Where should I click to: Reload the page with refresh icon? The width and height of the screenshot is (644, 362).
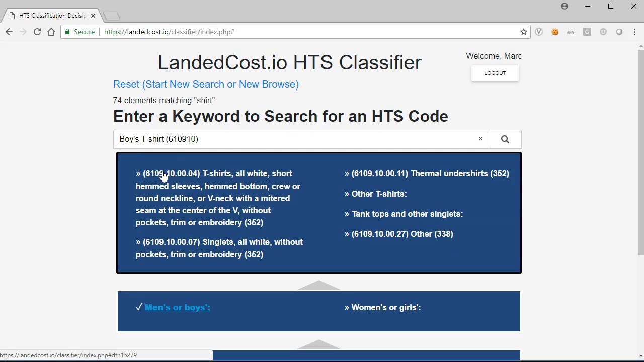[x=37, y=32]
